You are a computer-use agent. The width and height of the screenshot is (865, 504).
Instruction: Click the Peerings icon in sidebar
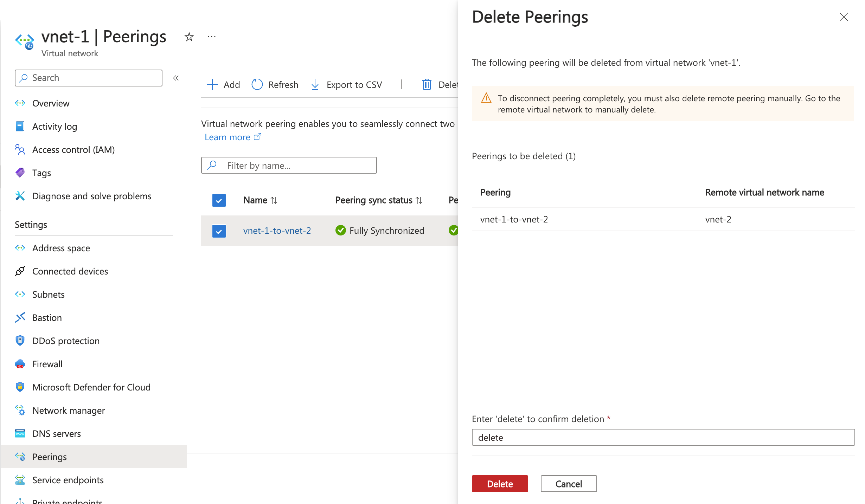pyautogui.click(x=20, y=456)
